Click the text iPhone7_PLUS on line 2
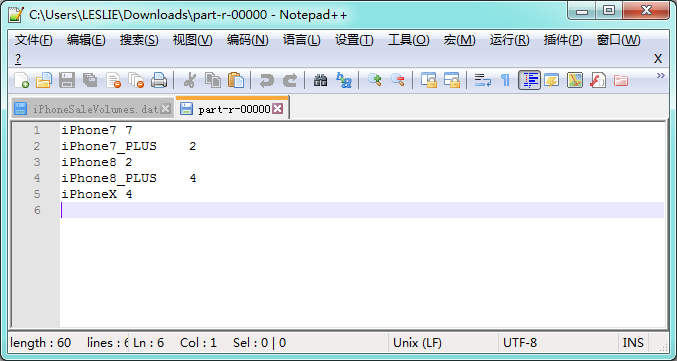Viewport: 677px width, 361px height. [109, 146]
